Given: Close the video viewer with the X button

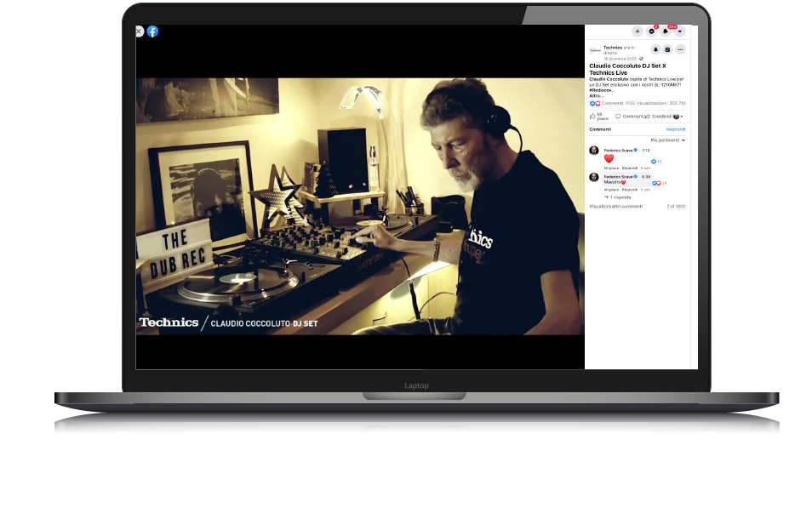Looking at the screenshot, I should (x=139, y=31).
